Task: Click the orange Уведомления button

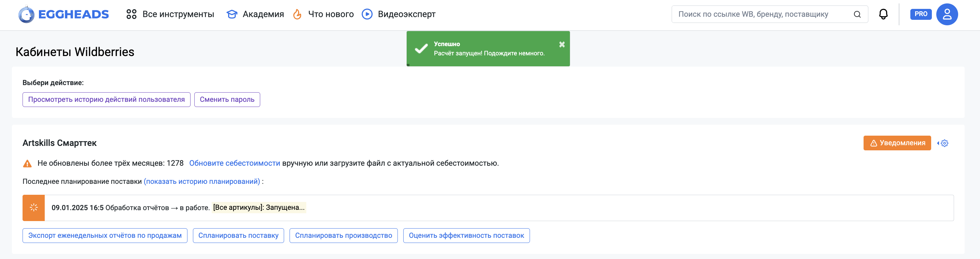Action: tap(897, 143)
